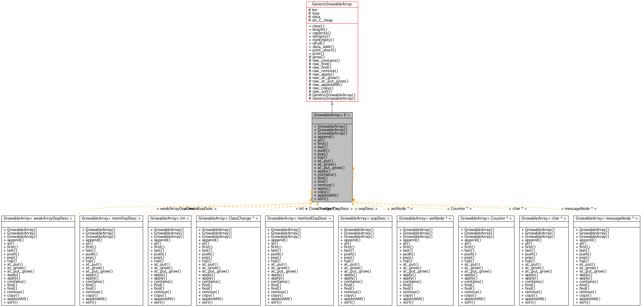The width and height of the screenshot is (644, 307).
Task: Select '# raw_at_grow()' in GenericGrowableArray
Action: click(324, 78)
